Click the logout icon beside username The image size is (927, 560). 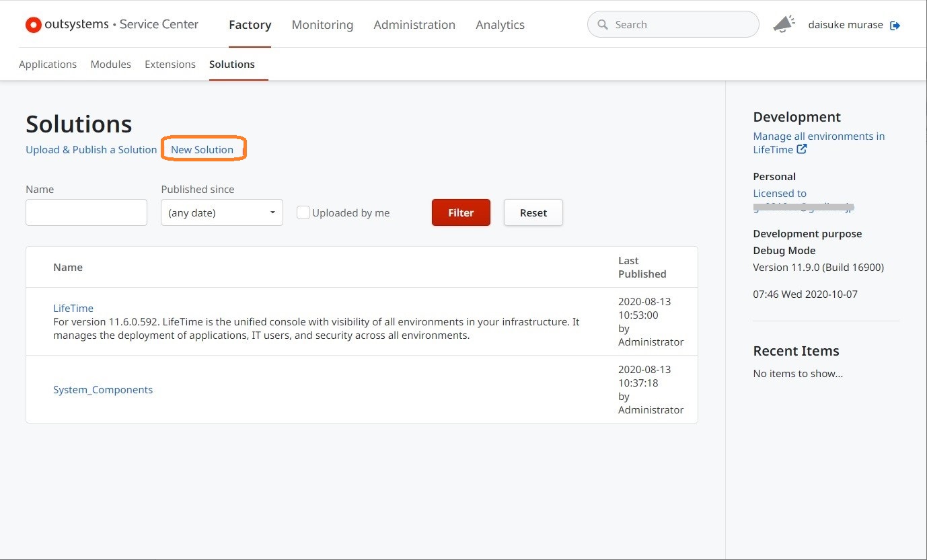coord(895,26)
